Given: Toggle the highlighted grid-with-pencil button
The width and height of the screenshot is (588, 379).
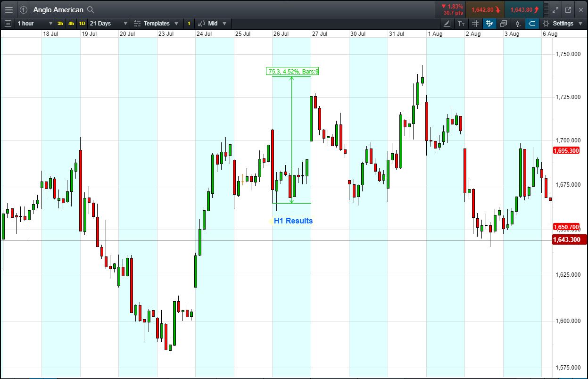Looking at the screenshot, I should click(489, 24).
